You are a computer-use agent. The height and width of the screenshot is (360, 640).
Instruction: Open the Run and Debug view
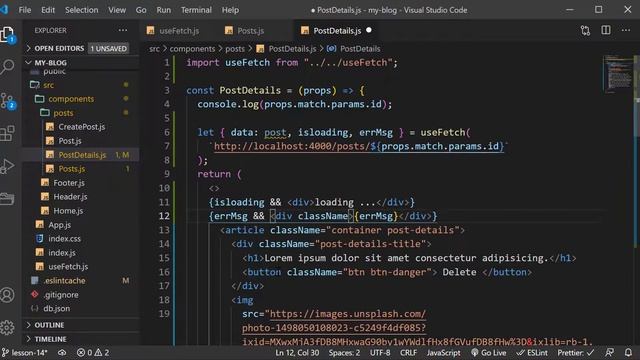7,166
